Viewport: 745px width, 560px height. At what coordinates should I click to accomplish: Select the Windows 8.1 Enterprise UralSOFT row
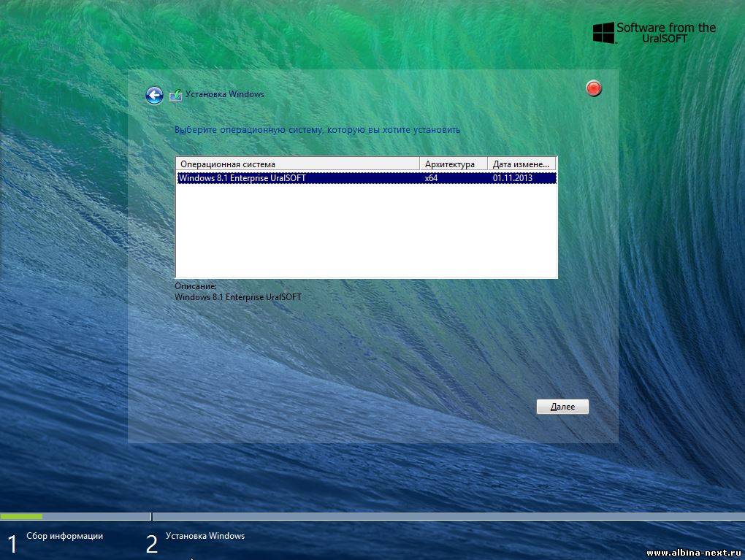pyautogui.click(x=367, y=178)
